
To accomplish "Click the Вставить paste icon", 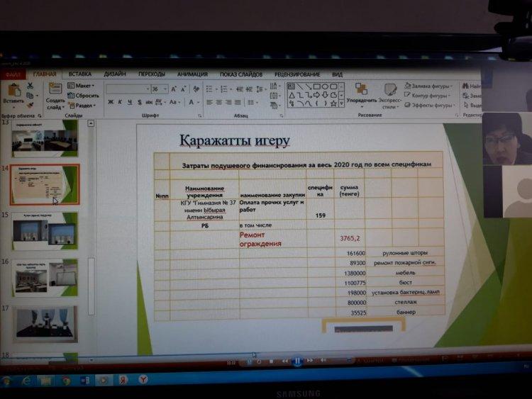I will click(x=14, y=90).
